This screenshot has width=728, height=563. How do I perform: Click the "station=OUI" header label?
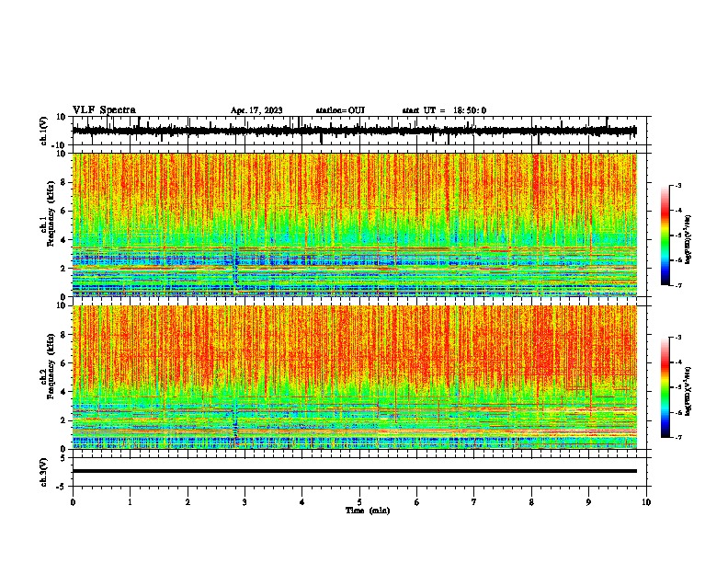(340, 110)
